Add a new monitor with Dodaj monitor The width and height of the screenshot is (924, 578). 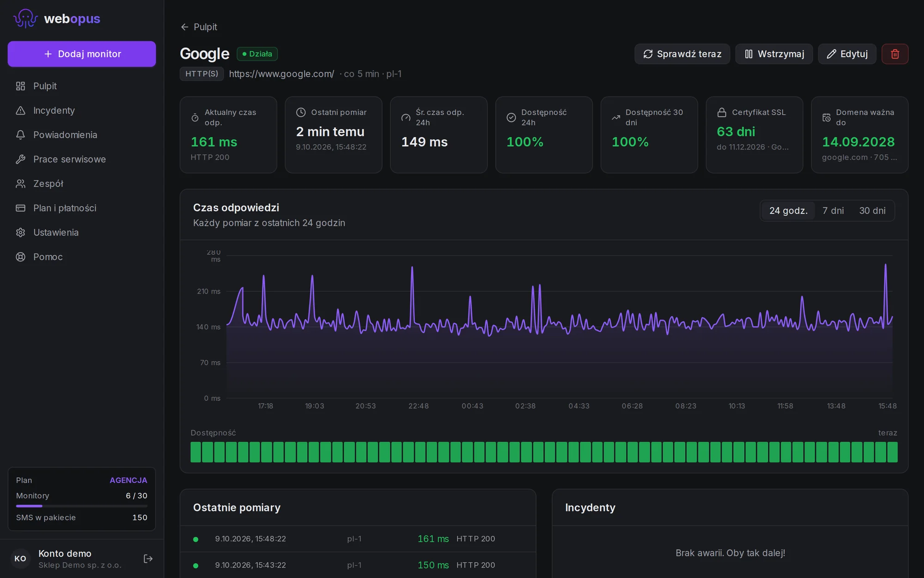click(82, 54)
